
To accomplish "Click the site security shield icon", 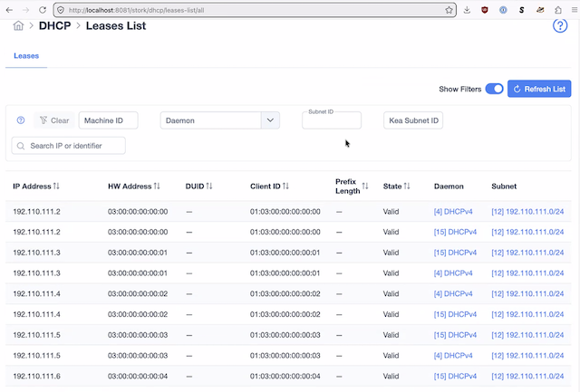I will coord(61,10).
